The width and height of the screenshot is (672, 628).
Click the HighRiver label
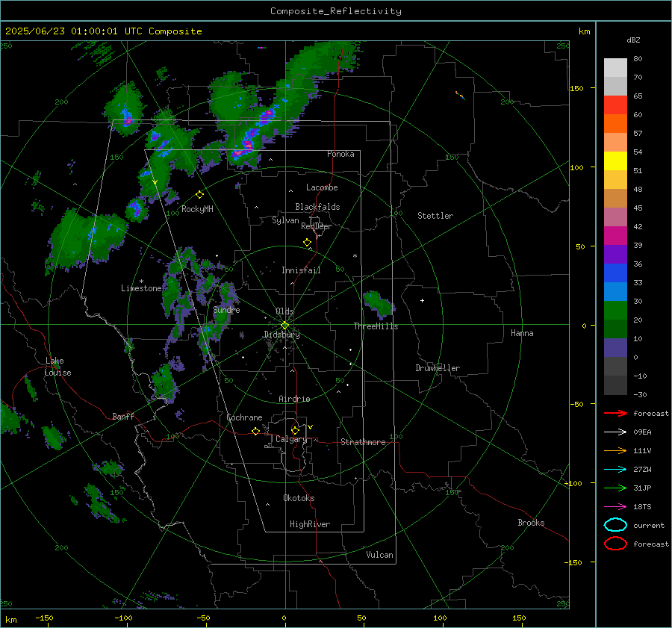(x=310, y=524)
